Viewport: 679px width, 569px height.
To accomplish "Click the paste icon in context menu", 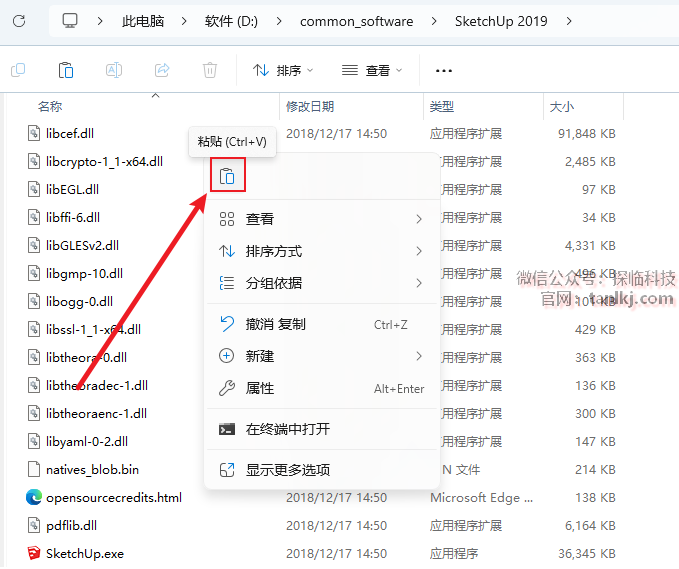I will pyautogui.click(x=227, y=176).
